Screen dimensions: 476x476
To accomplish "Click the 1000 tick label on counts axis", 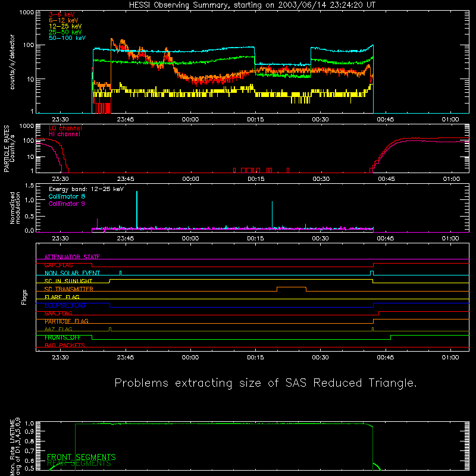I will [x=26, y=12].
